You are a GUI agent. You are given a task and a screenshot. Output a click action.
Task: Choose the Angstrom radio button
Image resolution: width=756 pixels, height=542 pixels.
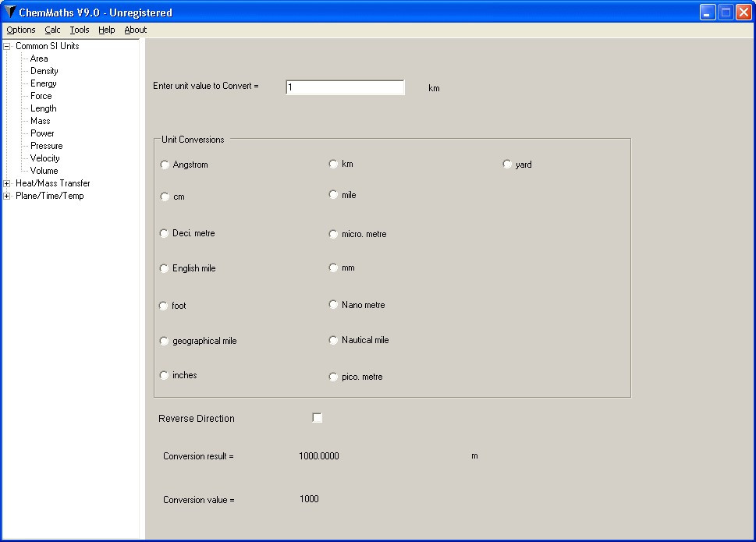point(165,165)
